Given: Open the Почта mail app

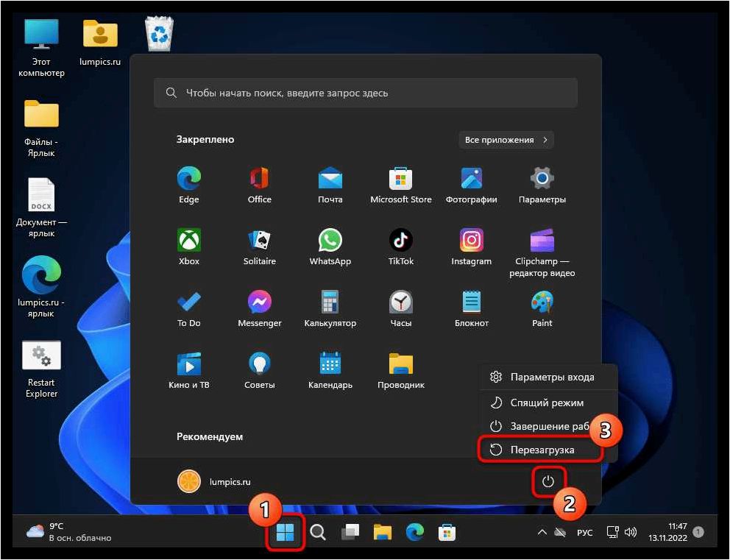Looking at the screenshot, I should coord(330,185).
